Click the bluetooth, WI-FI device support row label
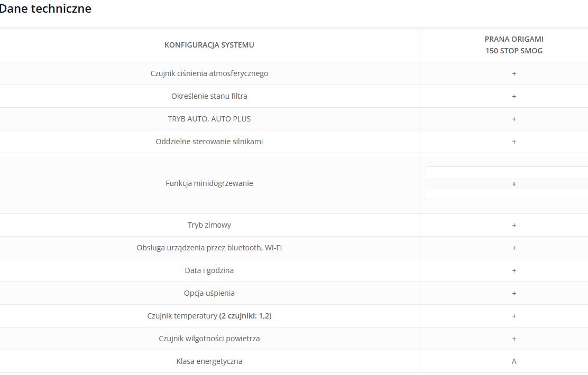This screenshot has height=375, width=588. pos(209,248)
